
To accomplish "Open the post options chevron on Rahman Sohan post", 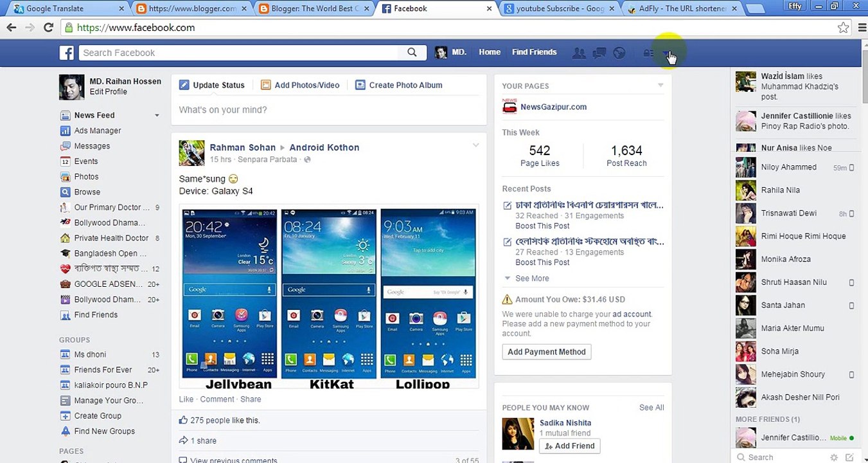I will point(475,145).
